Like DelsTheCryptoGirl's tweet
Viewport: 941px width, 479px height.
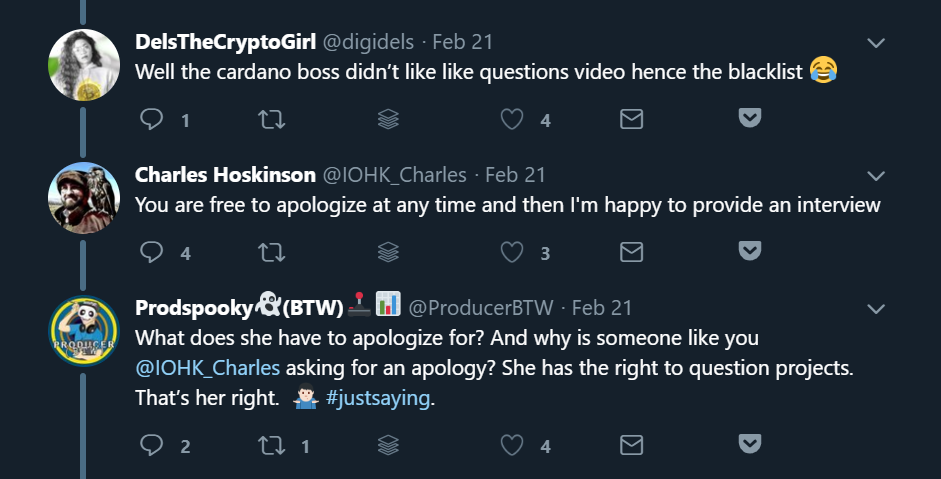[x=511, y=120]
